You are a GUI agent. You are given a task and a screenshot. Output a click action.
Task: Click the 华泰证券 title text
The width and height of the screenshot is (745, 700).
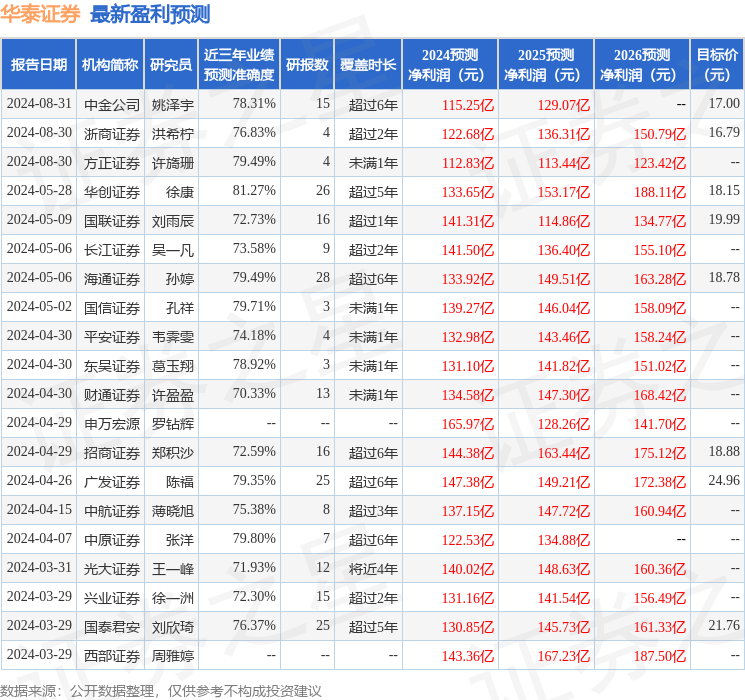tap(40, 14)
